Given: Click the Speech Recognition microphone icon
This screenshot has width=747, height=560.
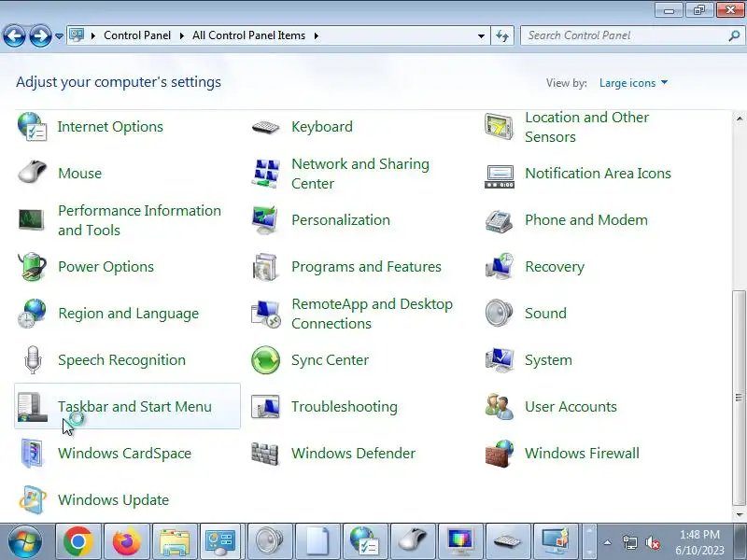Looking at the screenshot, I should (x=33, y=359).
